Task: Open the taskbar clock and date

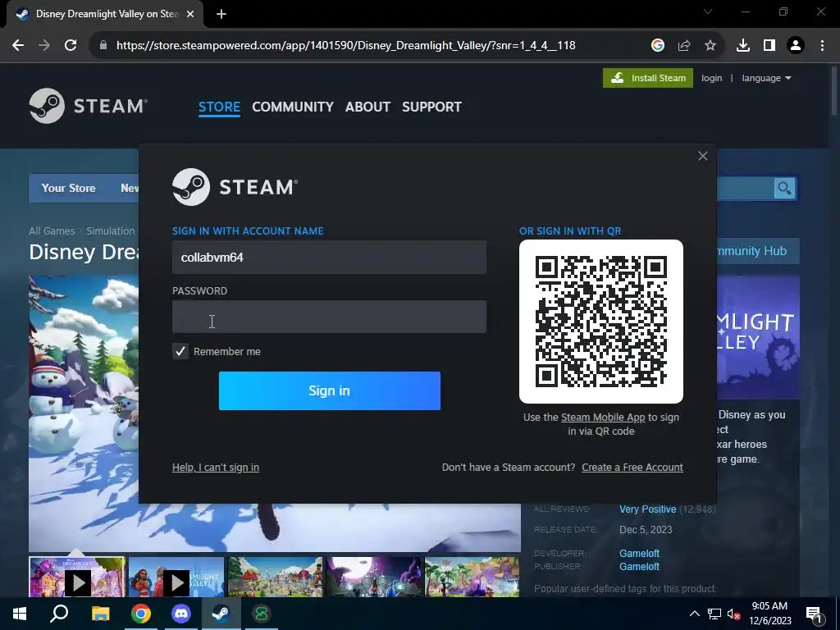Action: click(x=769, y=614)
